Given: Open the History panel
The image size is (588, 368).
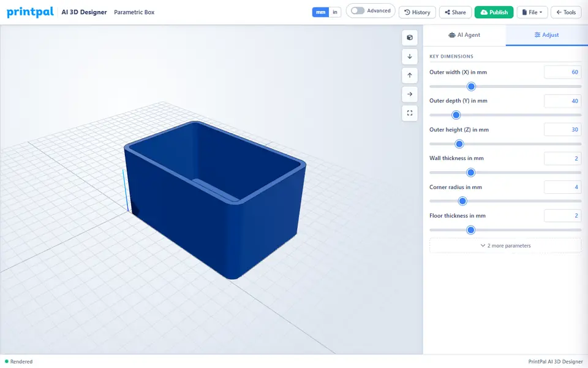Looking at the screenshot, I should (x=417, y=12).
